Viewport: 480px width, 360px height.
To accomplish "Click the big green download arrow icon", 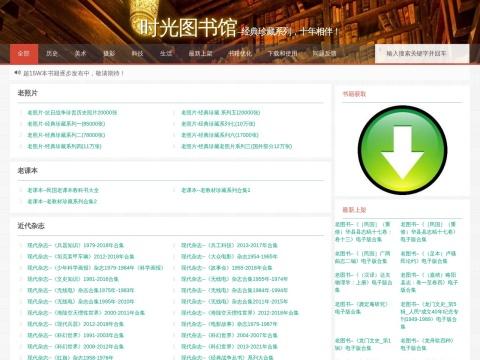I will pyautogui.click(x=403, y=150).
